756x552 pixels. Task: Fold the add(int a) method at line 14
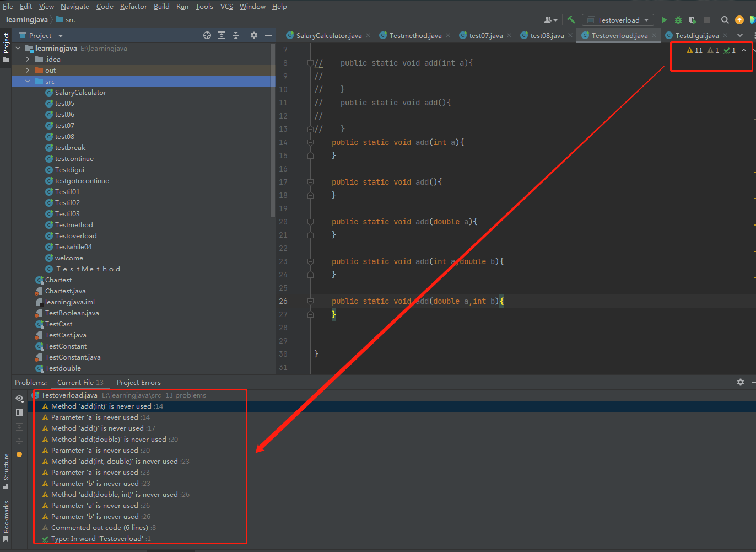310,142
